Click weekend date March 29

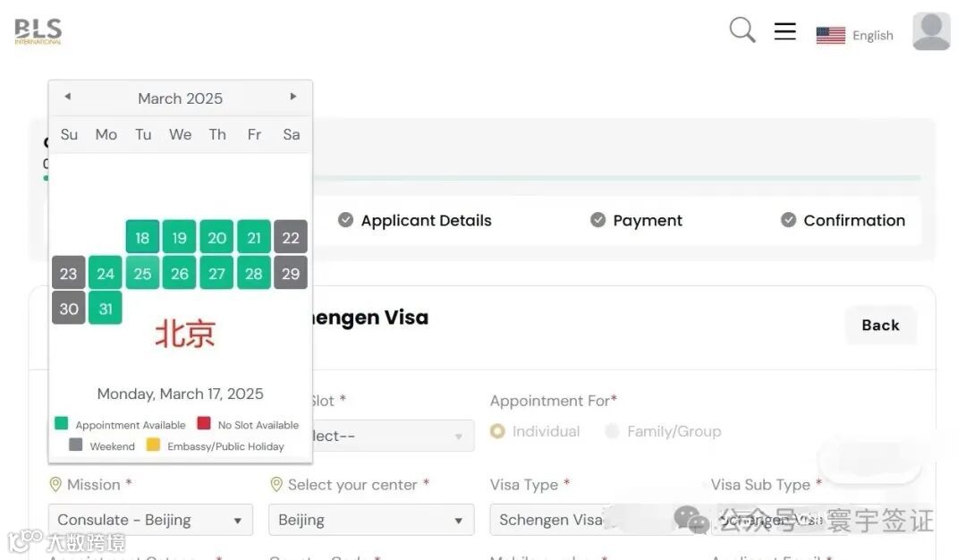(291, 273)
